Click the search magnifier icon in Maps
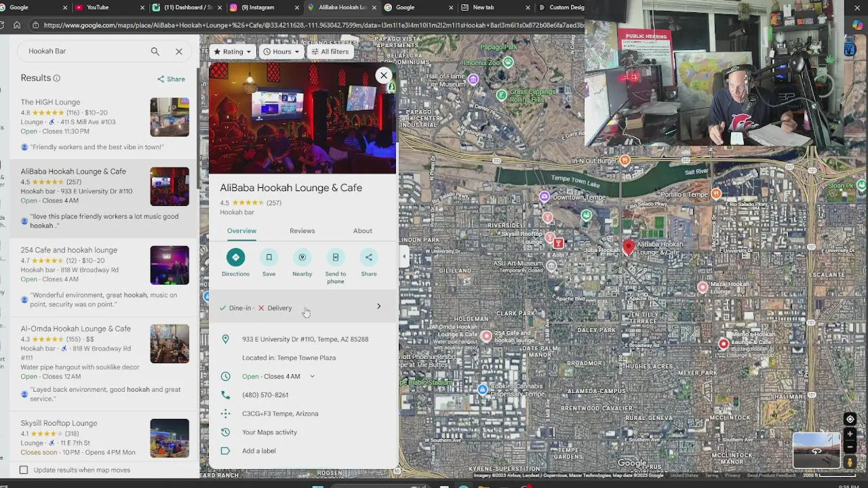The image size is (868, 488). 155,52
